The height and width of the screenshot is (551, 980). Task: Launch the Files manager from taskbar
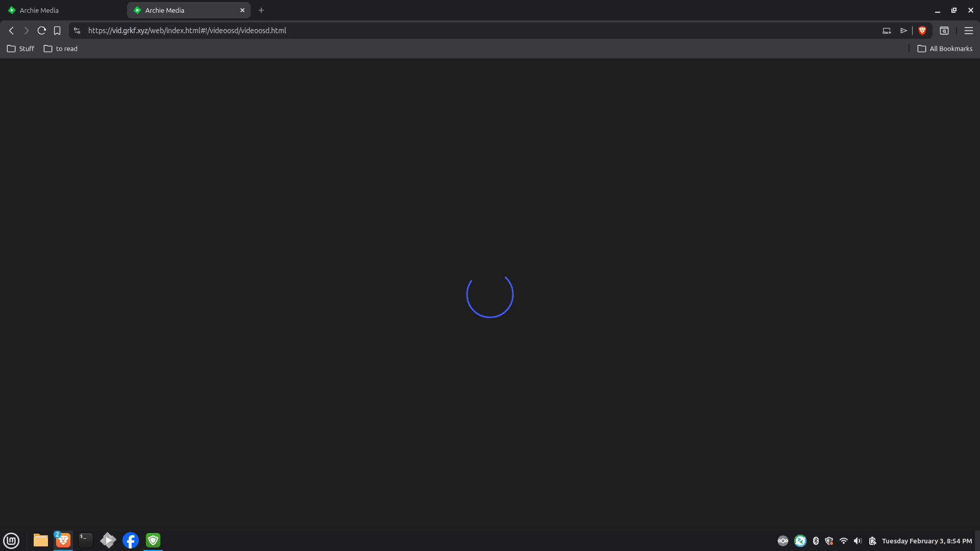click(41, 540)
